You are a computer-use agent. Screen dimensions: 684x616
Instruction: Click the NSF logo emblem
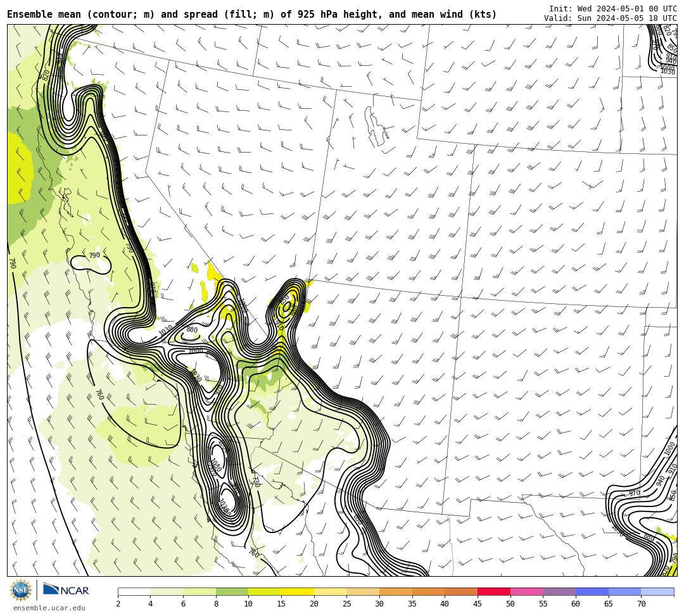pyautogui.click(x=21, y=590)
